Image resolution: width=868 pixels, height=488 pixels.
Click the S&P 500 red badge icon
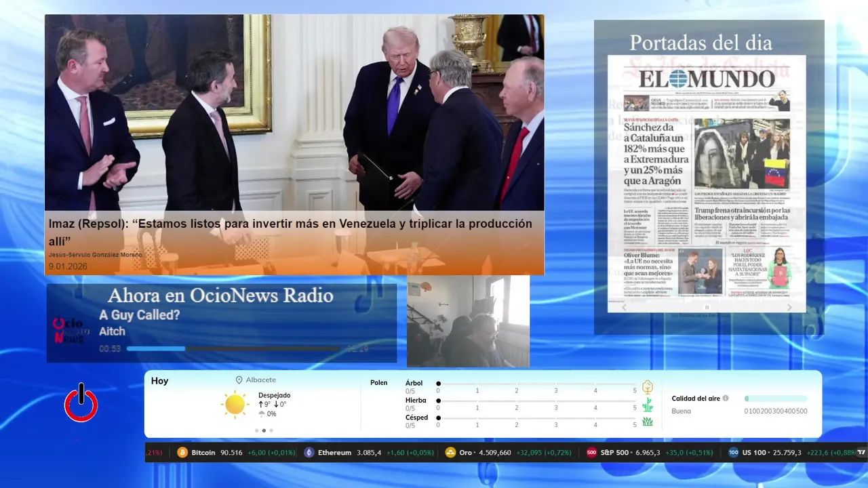coord(591,453)
